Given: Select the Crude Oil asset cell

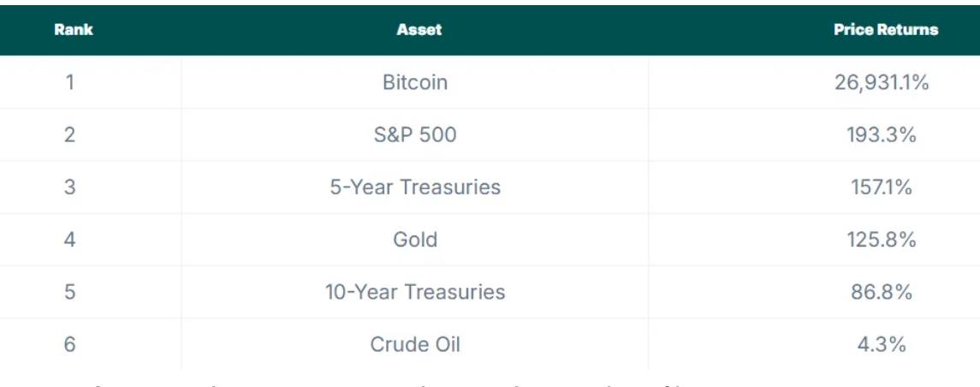Looking at the screenshot, I should (x=415, y=344).
